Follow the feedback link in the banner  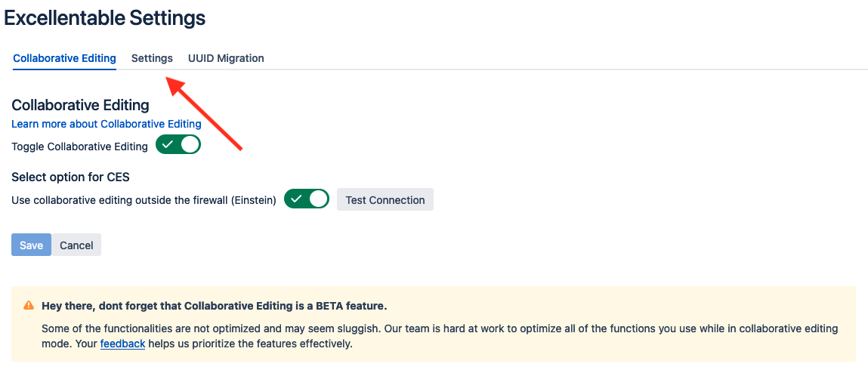[122, 344]
